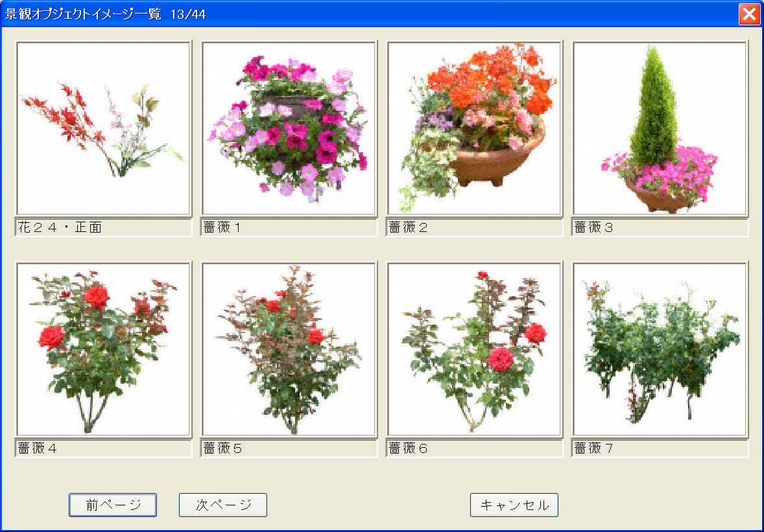764x532 pixels.
Task: Click the 薔薇６ caption label
Action: (x=475, y=448)
